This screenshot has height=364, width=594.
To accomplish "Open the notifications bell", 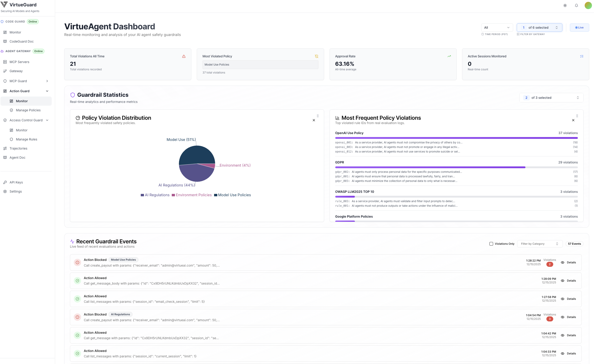I will pos(576,5).
